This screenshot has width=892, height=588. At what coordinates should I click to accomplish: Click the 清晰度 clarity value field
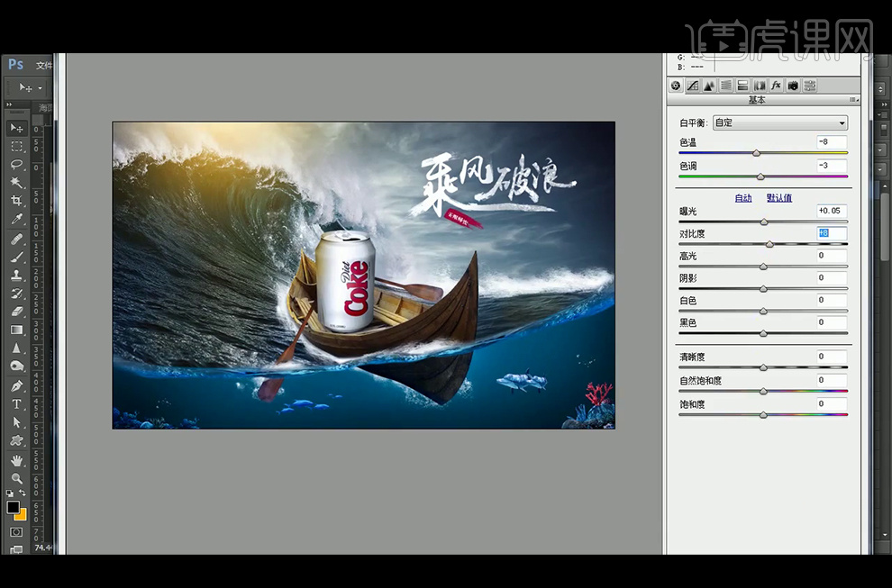tap(832, 357)
